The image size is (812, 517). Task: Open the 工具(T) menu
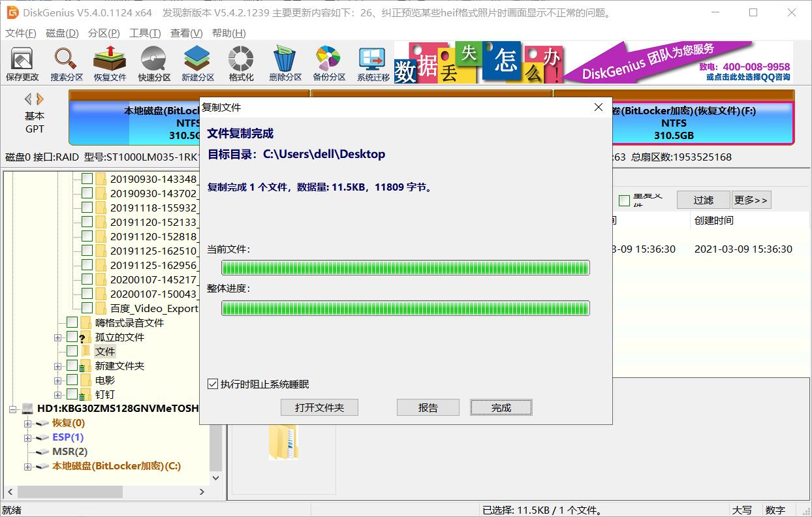145,33
